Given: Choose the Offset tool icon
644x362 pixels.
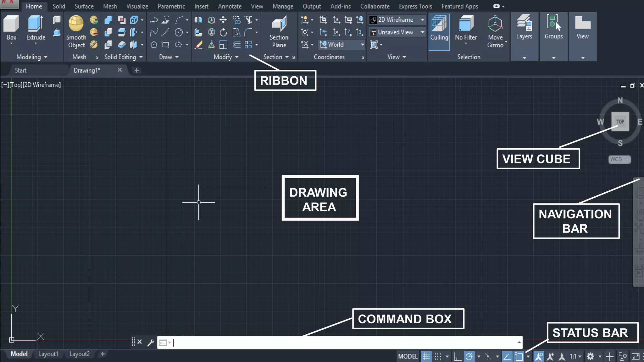Looking at the screenshot, I should point(236,45).
